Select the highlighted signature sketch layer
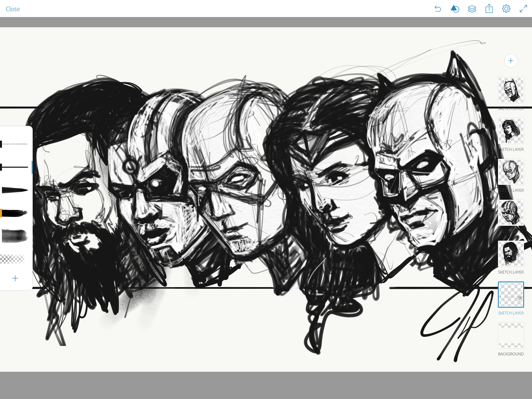532x399 pixels. [x=511, y=294]
